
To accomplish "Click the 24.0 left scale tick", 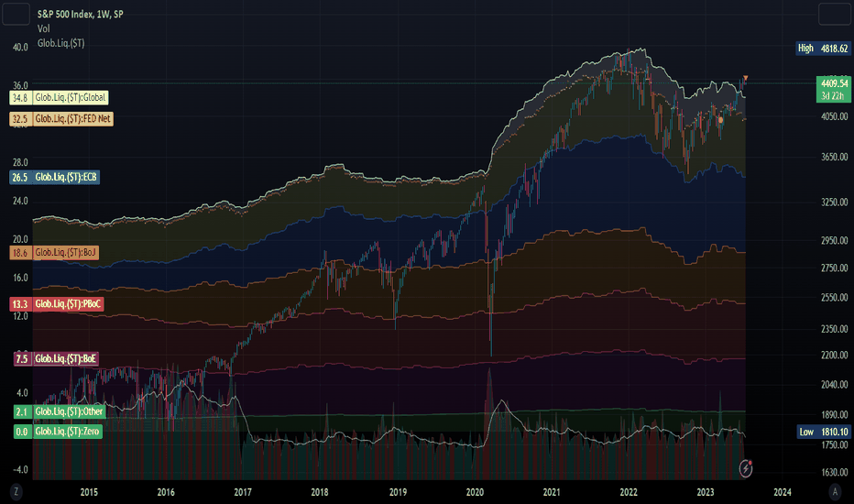I will click(x=20, y=201).
